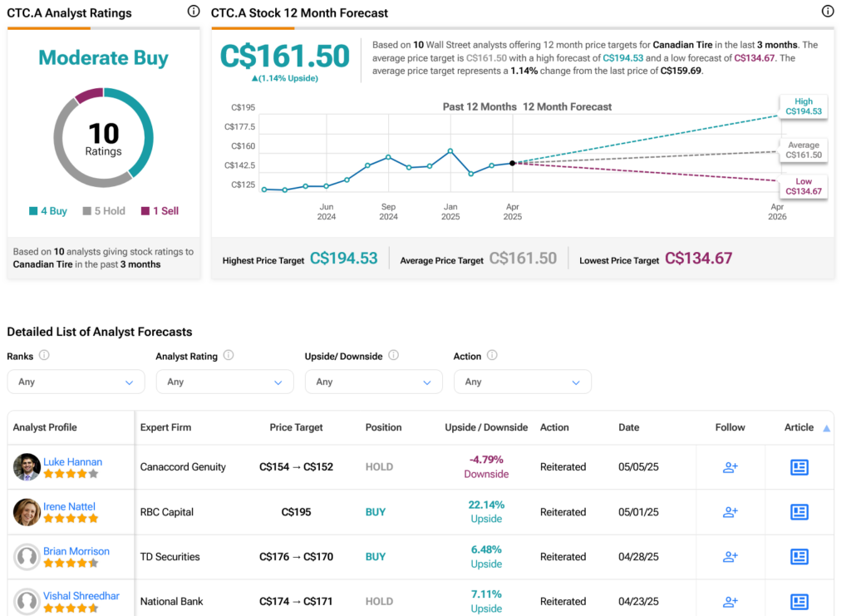Open Upside/Downside filter dropdown
Image resolution: width=851 pixels, height=616 pixels.
(373, 382)
